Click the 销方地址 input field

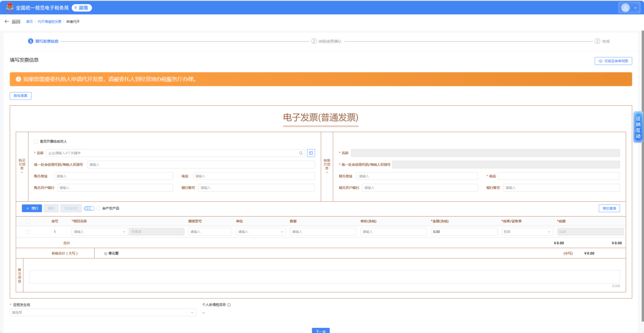[x=417, y=176]
